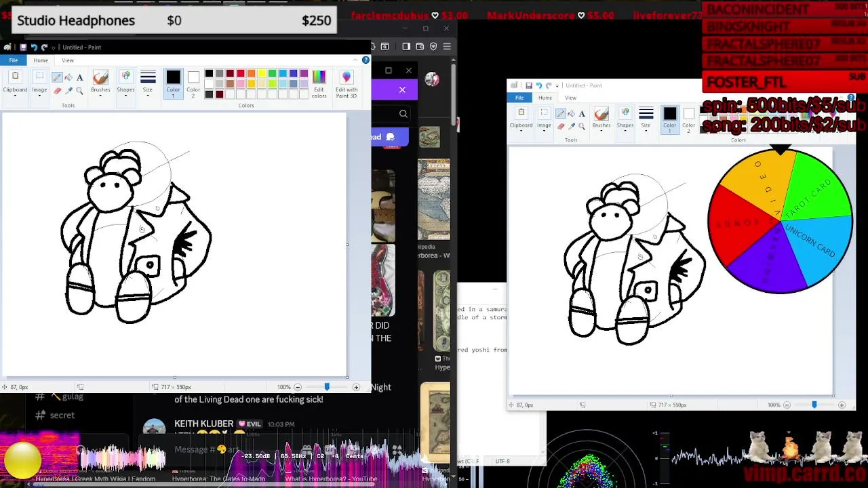
Task: Click zoom in plus in right Paint status bar
Action: coord(842,405)
